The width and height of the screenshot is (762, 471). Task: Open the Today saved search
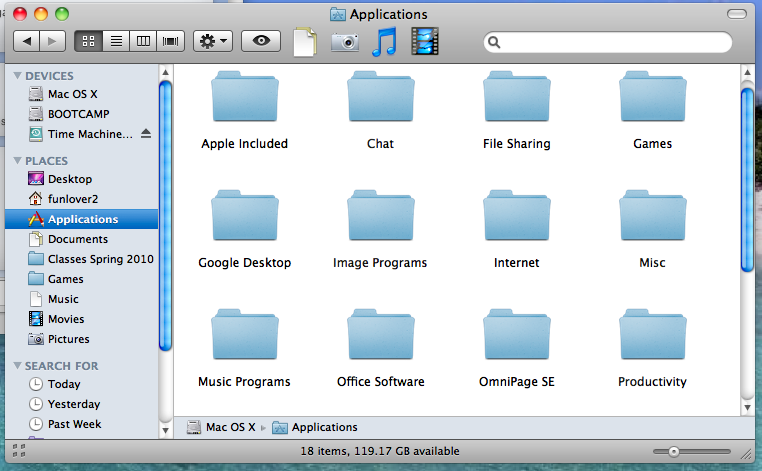pos(82,384)
